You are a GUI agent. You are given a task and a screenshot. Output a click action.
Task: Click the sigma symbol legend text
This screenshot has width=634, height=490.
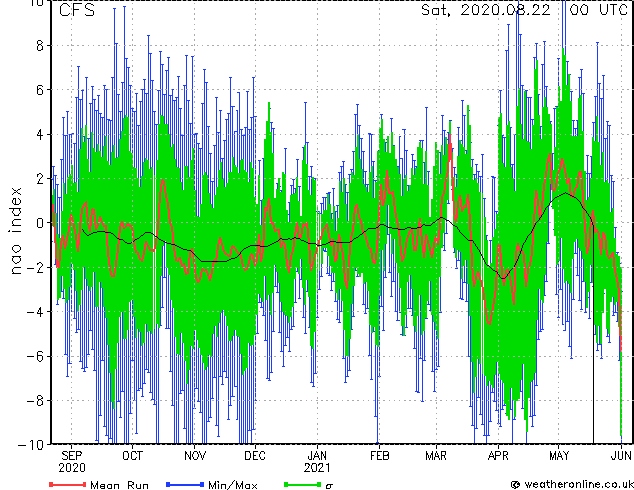pyautogui.click(x=329, y=485)
